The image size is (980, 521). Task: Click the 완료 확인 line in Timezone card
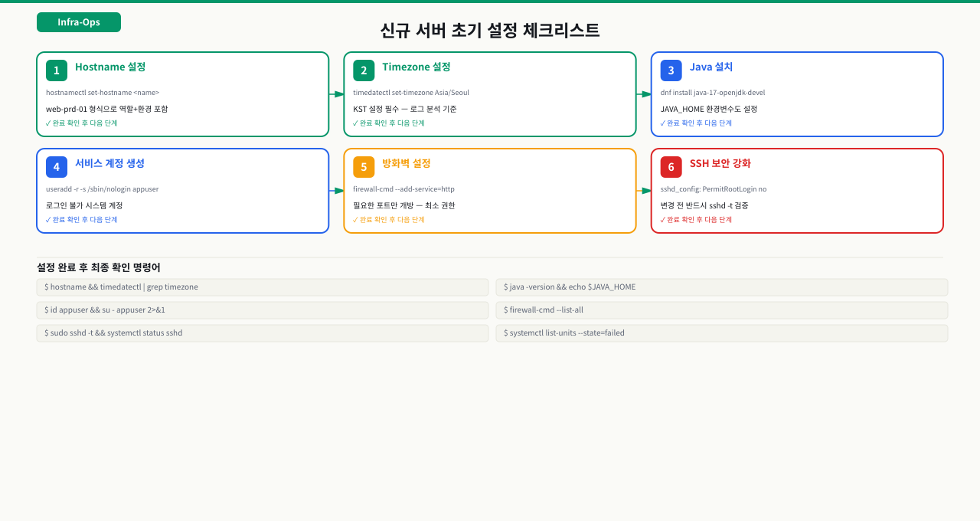[389, 123]
